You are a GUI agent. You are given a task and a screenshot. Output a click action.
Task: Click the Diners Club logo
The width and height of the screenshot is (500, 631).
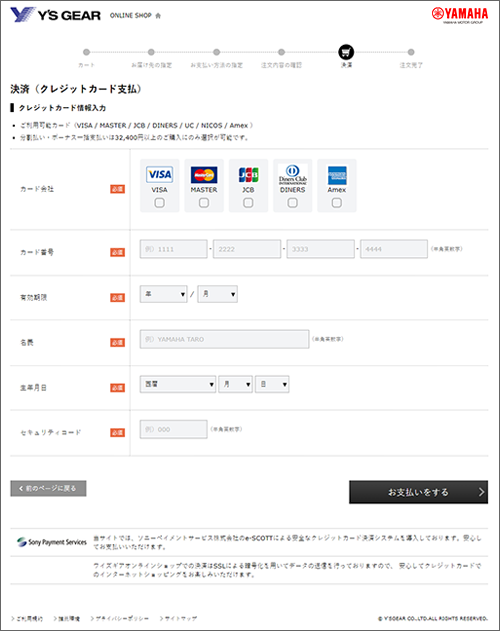click(293, 174)
